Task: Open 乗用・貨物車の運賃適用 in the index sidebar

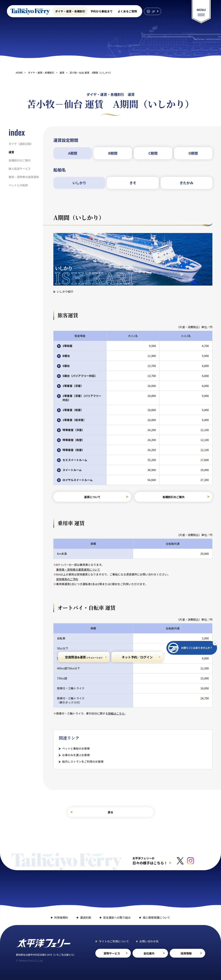Action: [x=24, y=177]
